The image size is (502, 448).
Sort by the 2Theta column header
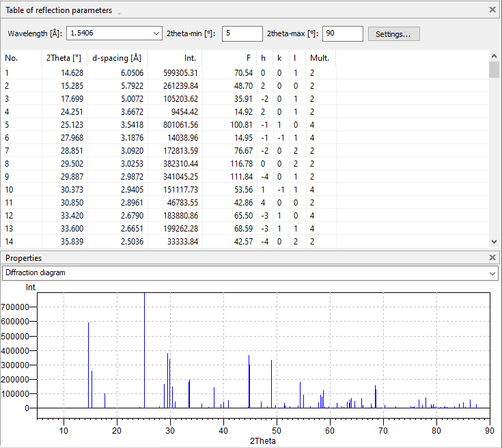tap(64, 58)
